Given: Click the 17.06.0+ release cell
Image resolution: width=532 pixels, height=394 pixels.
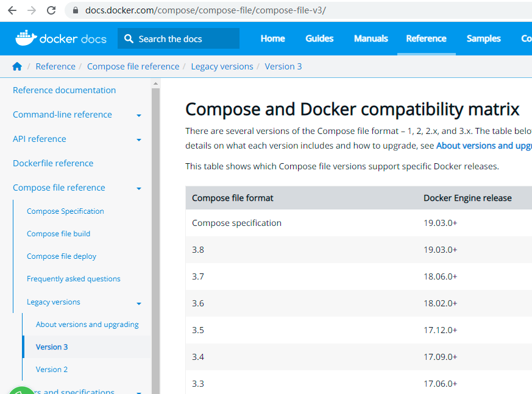Looking at the screenshot, I should coord(441,384).
